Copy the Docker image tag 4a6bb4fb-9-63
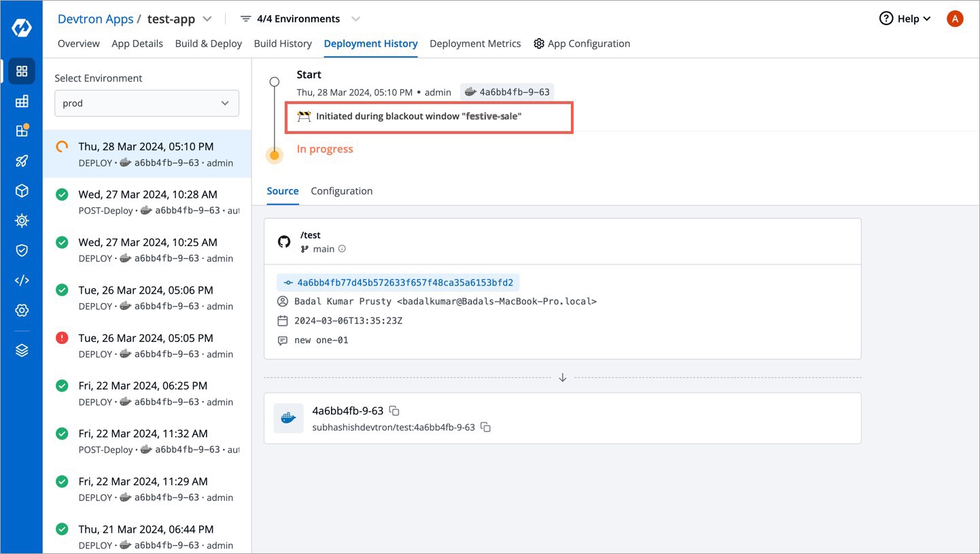The width and height of the screenshot is (980, 554). point(395,411)
